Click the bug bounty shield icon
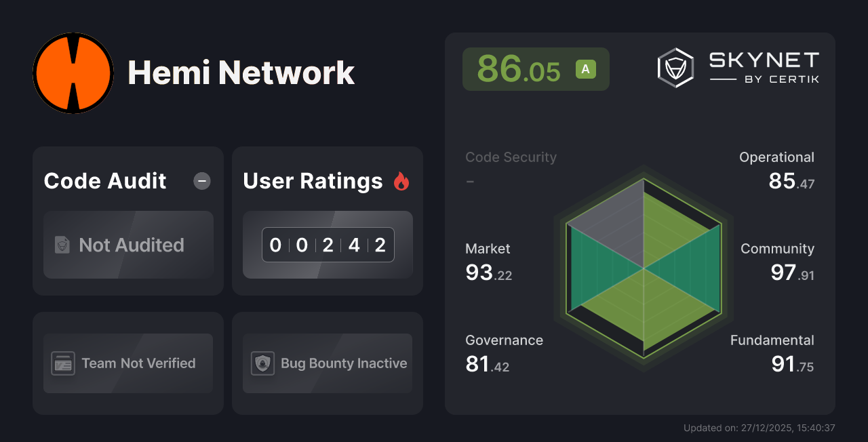 click(x=262, y=363)
